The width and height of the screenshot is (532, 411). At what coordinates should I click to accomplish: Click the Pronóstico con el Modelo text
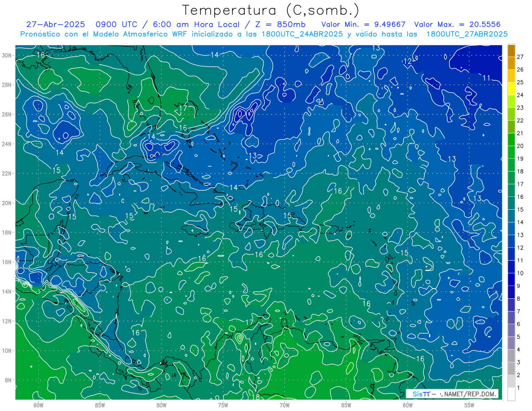69,34
